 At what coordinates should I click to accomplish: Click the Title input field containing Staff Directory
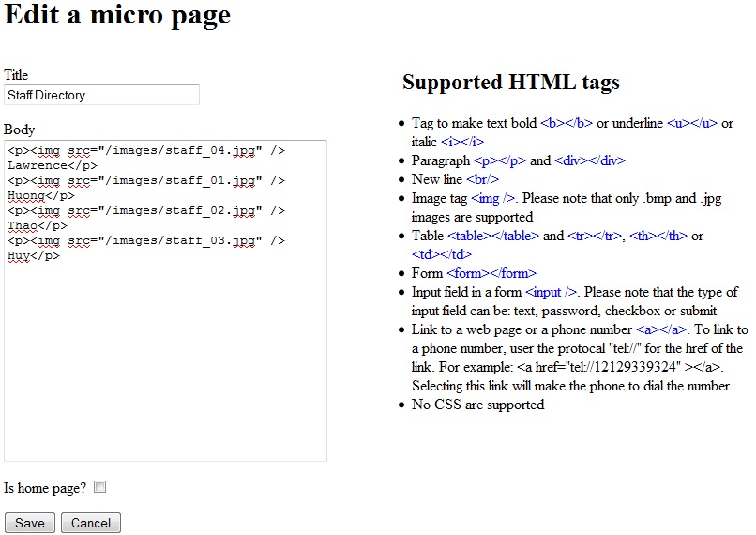[101, 95]
